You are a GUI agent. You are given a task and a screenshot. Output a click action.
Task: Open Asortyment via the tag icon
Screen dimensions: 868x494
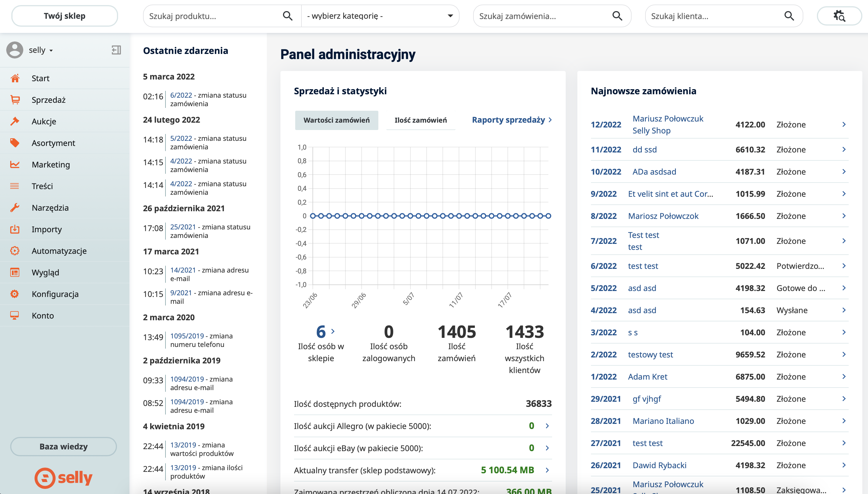[x=15, y=143]
